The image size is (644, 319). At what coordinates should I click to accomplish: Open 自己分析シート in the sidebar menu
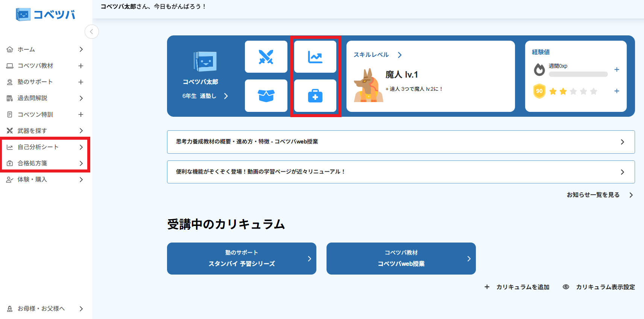[45, 147]
